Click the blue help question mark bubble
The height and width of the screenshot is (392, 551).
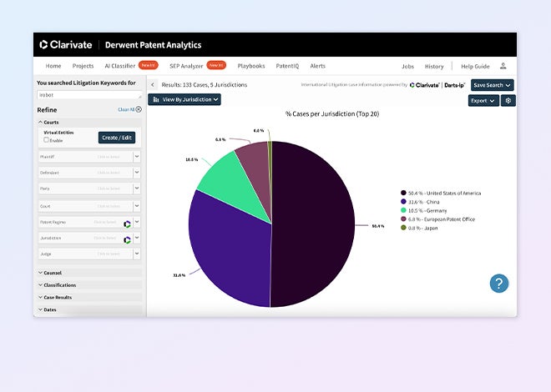pos(499,284)
